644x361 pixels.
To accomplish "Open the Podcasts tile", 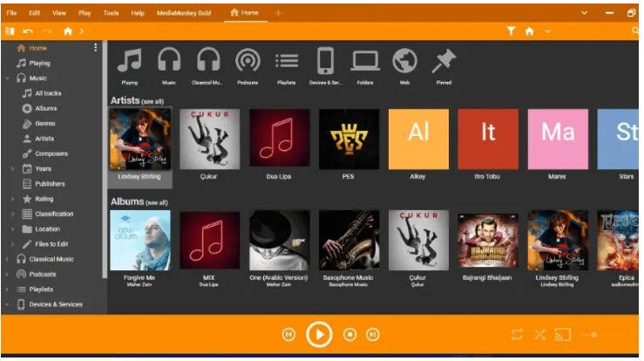I will point(247,65).
